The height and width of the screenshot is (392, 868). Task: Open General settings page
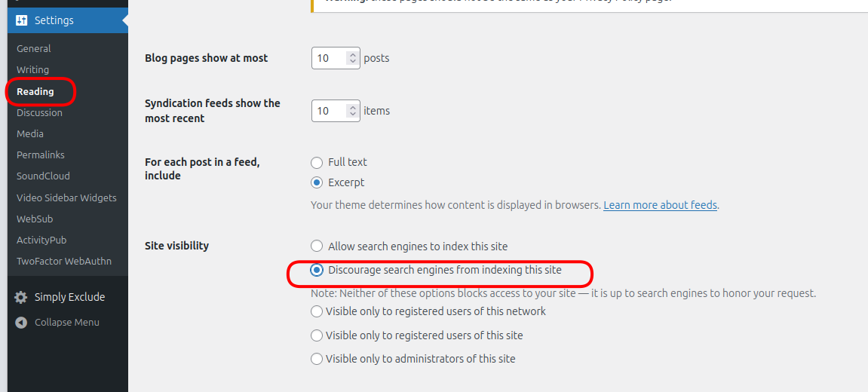(34, 49)
